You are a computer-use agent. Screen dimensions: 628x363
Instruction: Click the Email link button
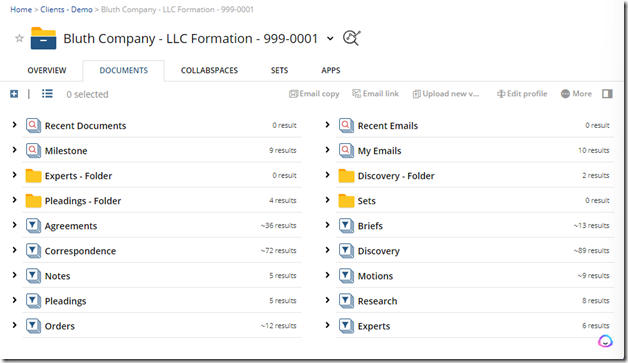click(x=376, y=94)
